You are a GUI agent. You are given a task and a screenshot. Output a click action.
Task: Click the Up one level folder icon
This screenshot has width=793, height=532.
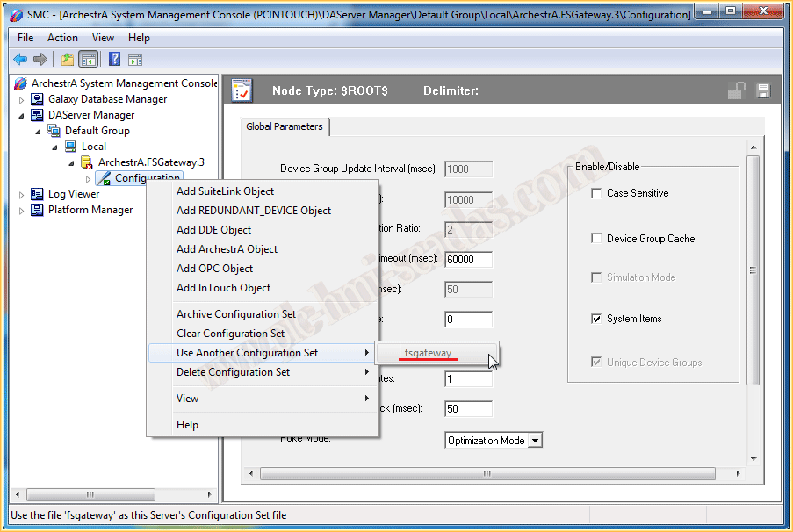(67, 60)
